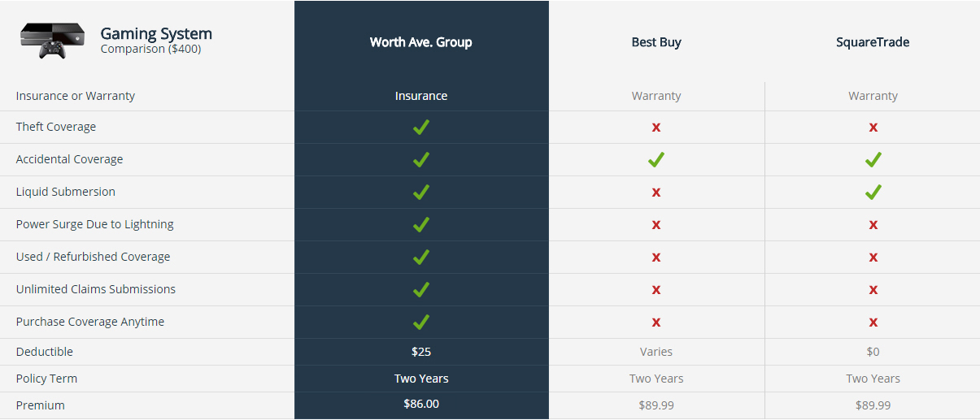980x420 pixels.
Task: Click the Gaming System title
Action: click(x=156, y=34)
